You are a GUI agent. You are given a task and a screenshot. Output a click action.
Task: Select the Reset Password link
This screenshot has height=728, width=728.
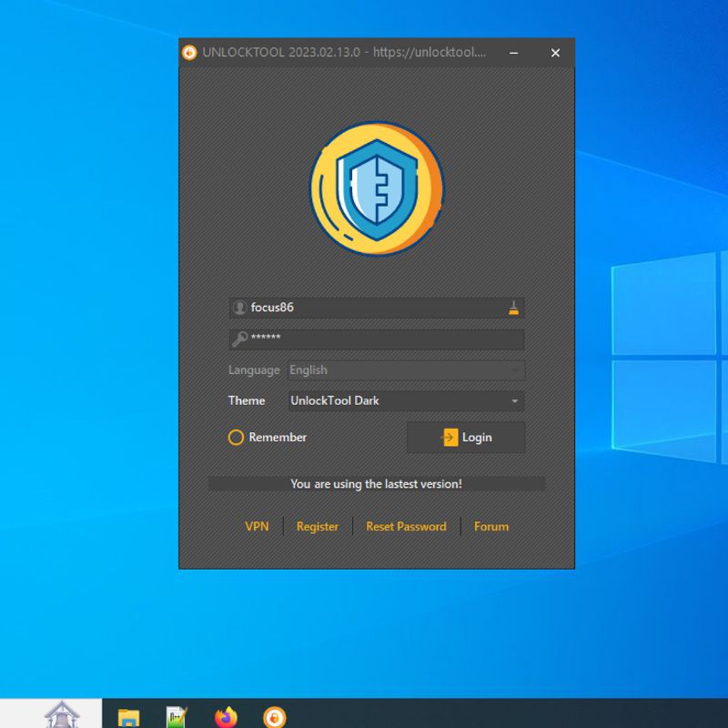[406, 527]
